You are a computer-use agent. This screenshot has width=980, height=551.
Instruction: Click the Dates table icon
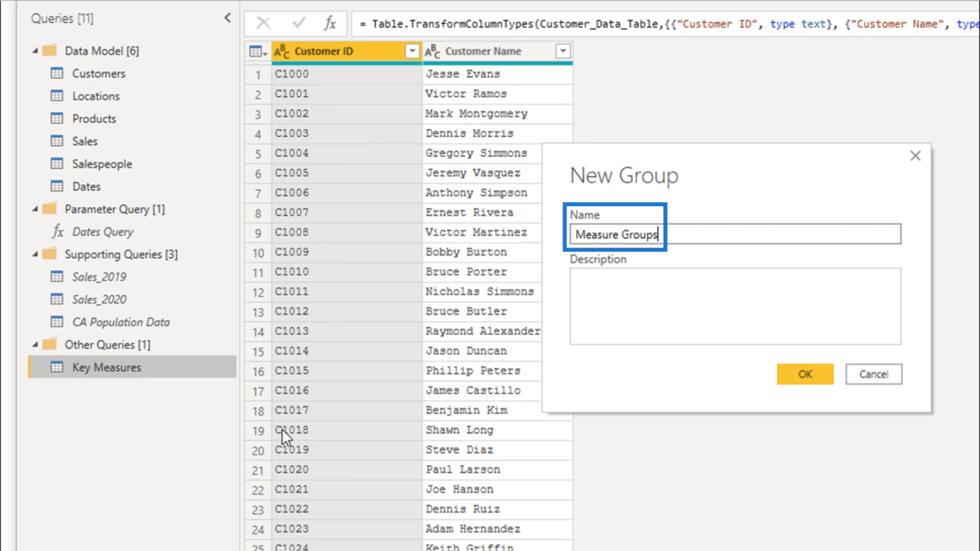(x=57, y=186)
